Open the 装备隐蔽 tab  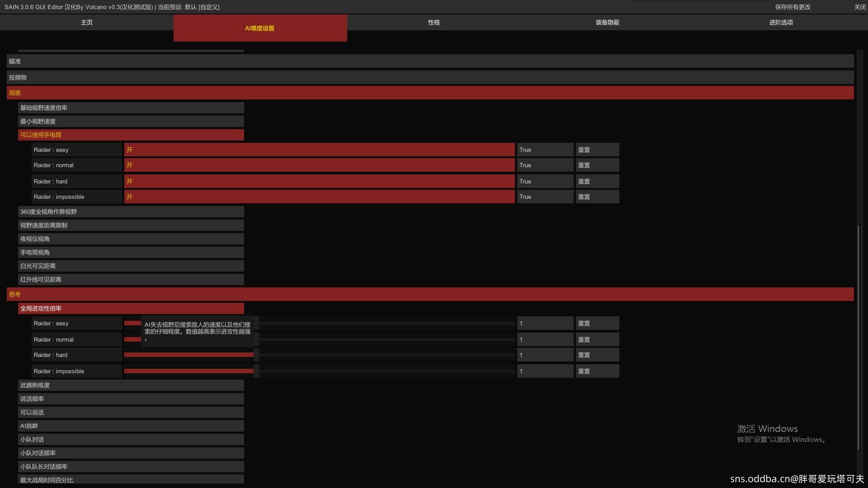click(x=607, y=22)
